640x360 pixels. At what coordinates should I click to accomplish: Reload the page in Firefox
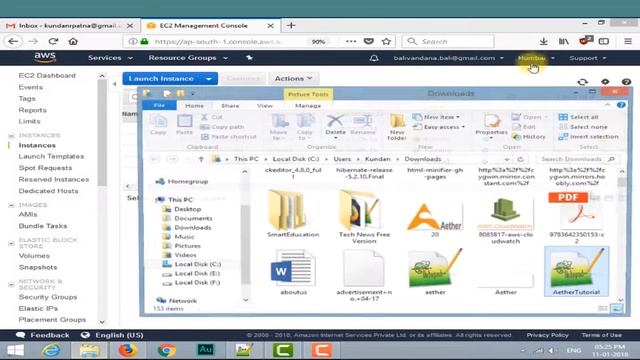[x=53, y=41]
